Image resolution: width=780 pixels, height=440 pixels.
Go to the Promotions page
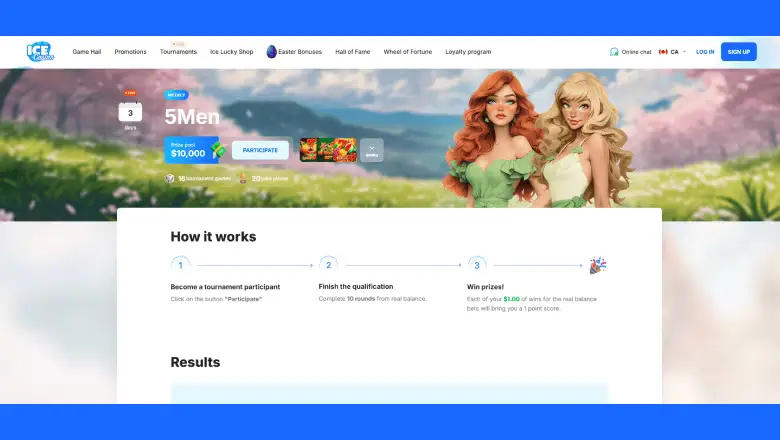click(x=130, y=51)
